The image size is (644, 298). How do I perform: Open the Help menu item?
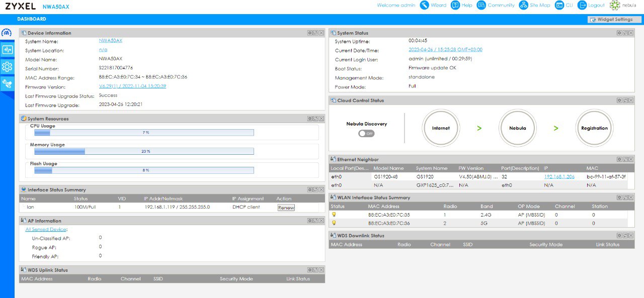455,5
